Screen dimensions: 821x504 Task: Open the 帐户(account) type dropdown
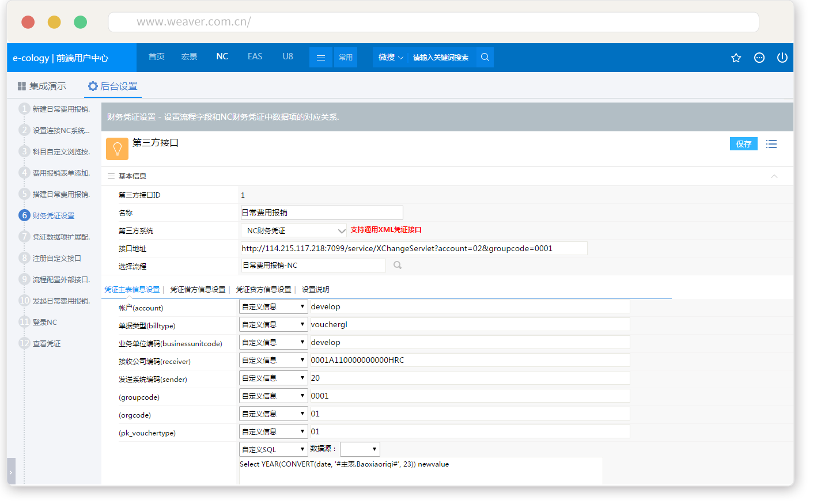(x=273, y=306)
